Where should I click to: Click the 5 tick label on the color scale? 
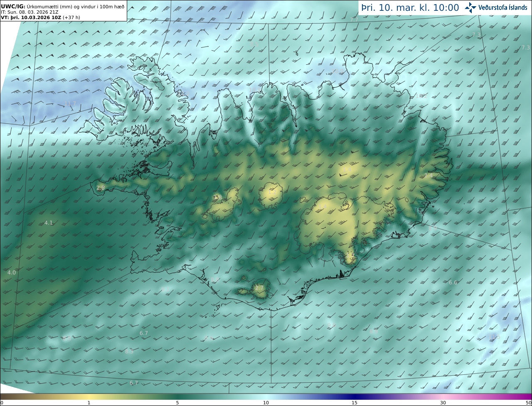[x=177, y=403]
